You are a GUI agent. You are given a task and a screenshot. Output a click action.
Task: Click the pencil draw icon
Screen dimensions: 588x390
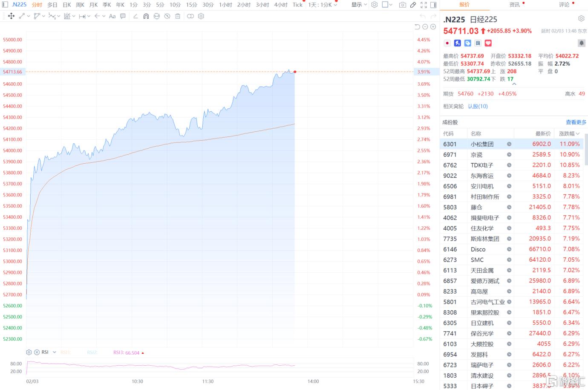[413, 5]
